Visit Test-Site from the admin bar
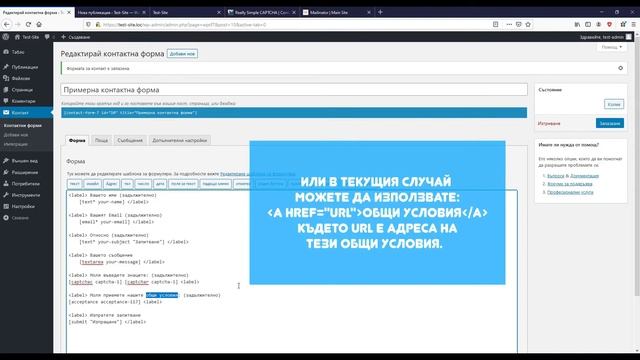Image resolution: width=640 pixels, height=360 pixels. tap(27, 37)
